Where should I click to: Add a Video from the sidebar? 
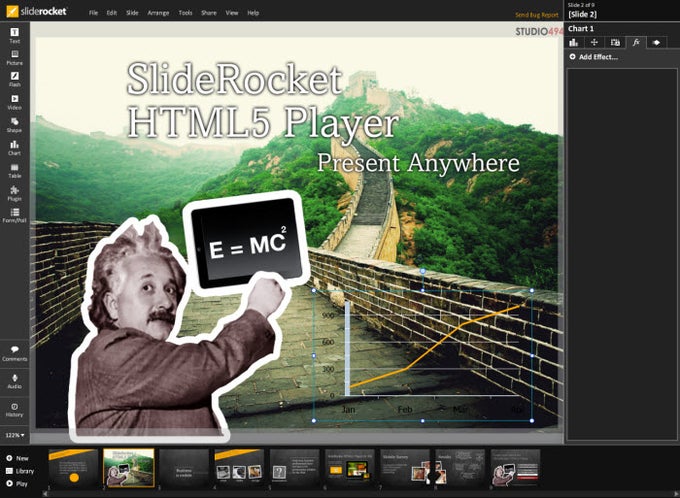click(x=14, y=102)
